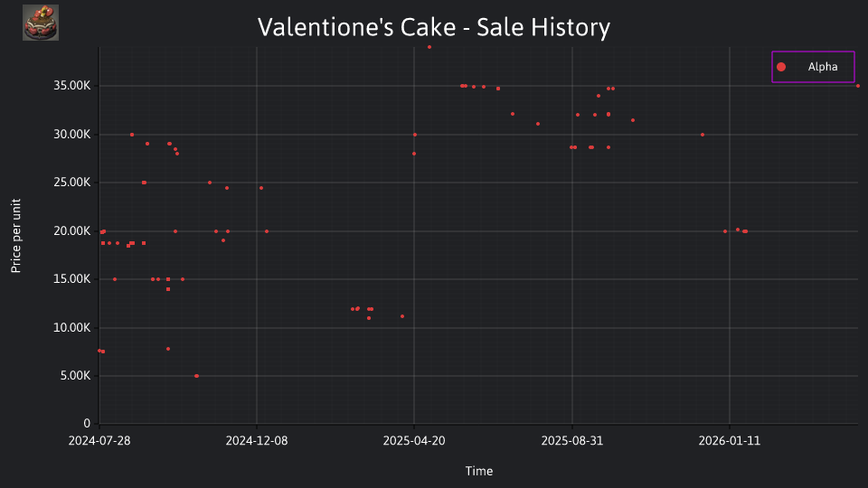Click the red Alpha legend marker
Image resolution: width=868 pixels, height=488 pixels.
[781, 67]
